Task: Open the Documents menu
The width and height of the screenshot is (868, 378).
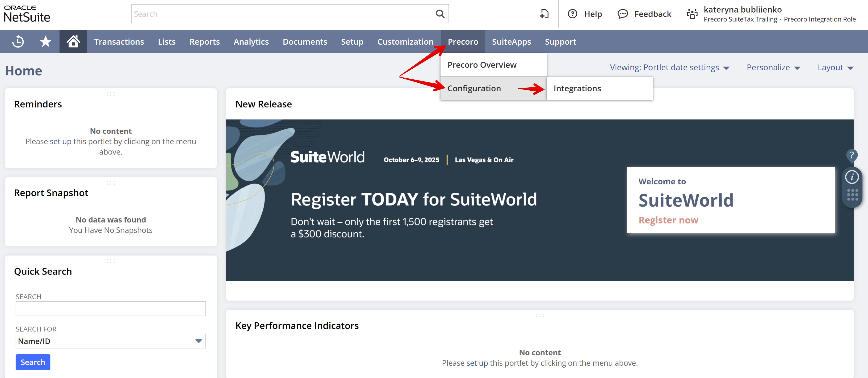Action: tap(305, 42)
